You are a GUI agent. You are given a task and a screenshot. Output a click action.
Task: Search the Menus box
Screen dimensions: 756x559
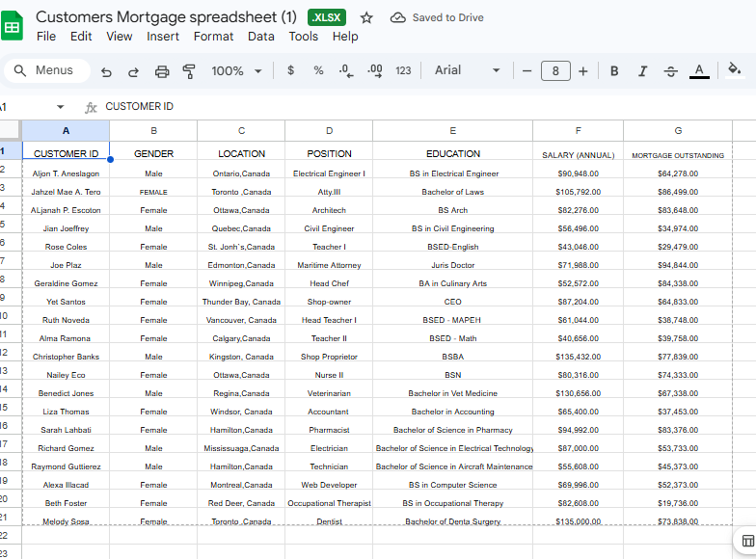point(46,70)
